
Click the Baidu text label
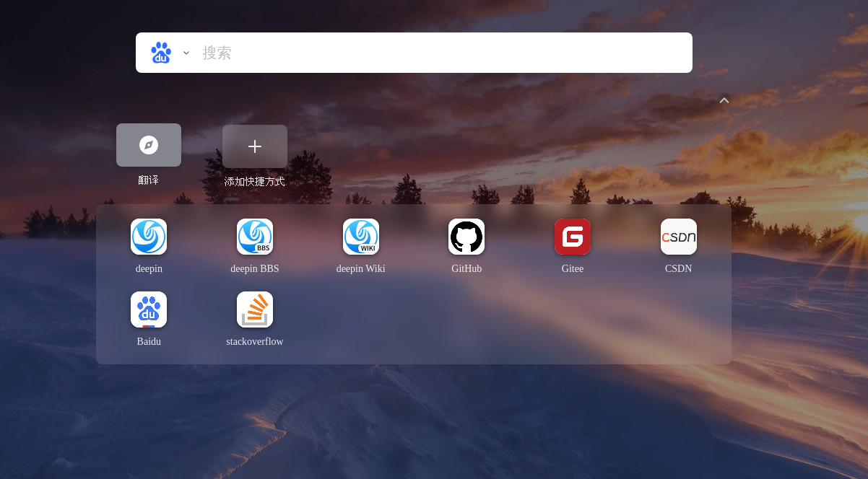(x=149, y=341)
